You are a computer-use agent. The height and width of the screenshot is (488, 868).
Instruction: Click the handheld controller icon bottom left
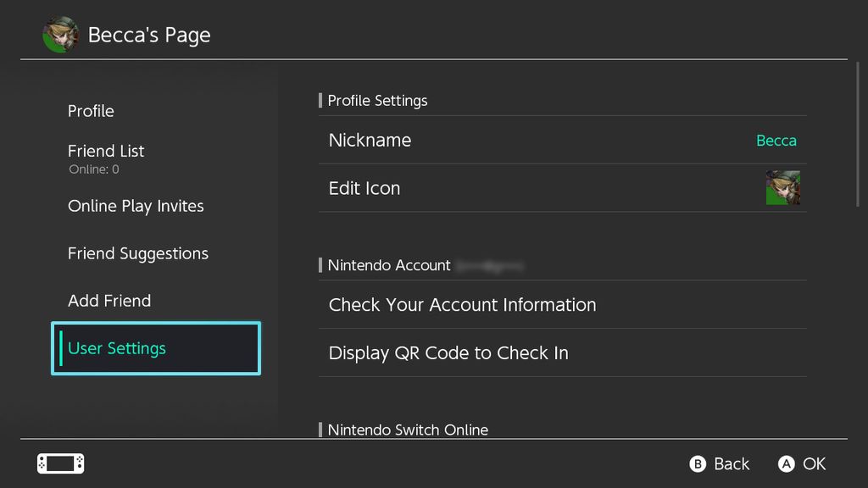[x=59, y=463]
